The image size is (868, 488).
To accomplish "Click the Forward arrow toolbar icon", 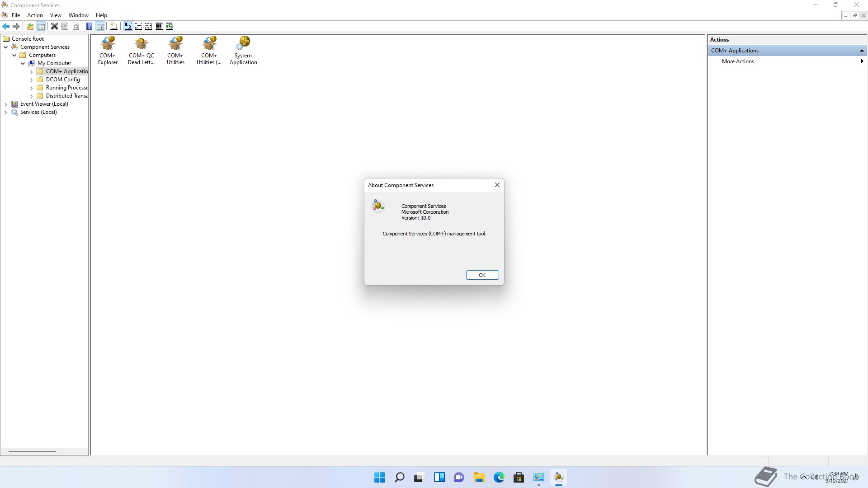I will [16, 26].
